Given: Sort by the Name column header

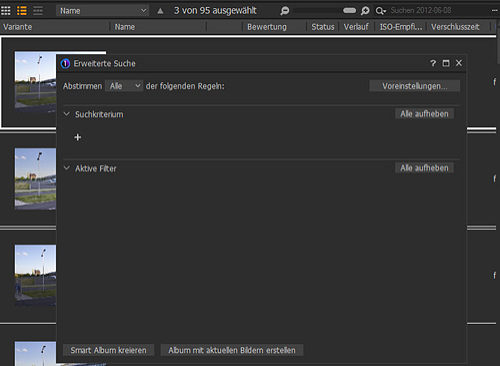Looking at the screenshot, I should click(x=125, y=27).
